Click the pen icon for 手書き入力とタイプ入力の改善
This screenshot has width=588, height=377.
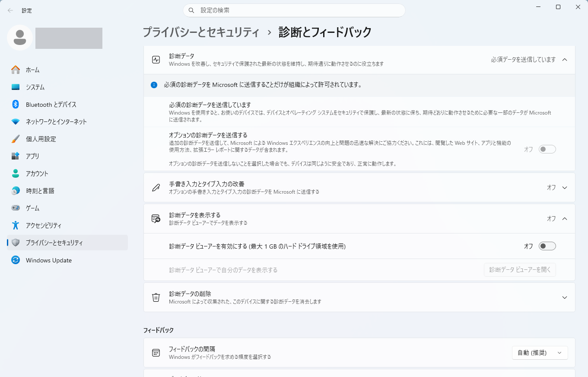(x=156, y=188)
